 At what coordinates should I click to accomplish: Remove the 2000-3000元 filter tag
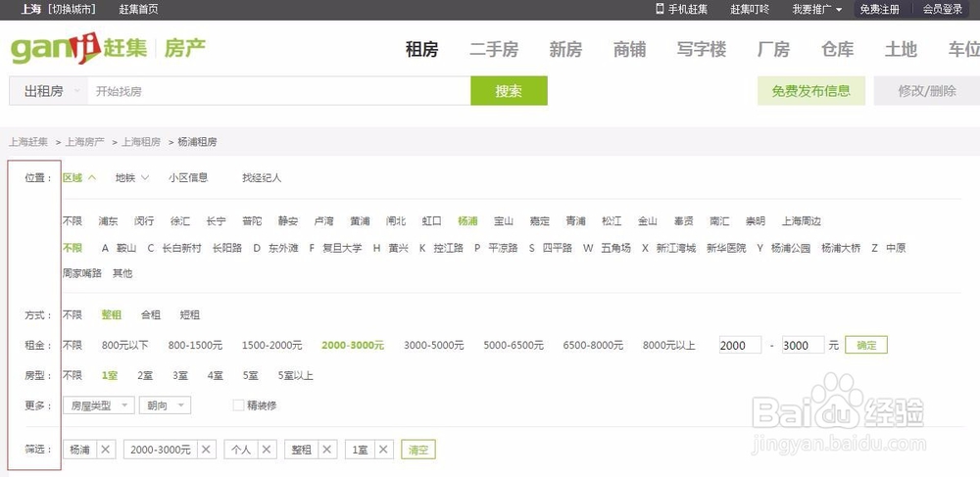coord(208,450)
